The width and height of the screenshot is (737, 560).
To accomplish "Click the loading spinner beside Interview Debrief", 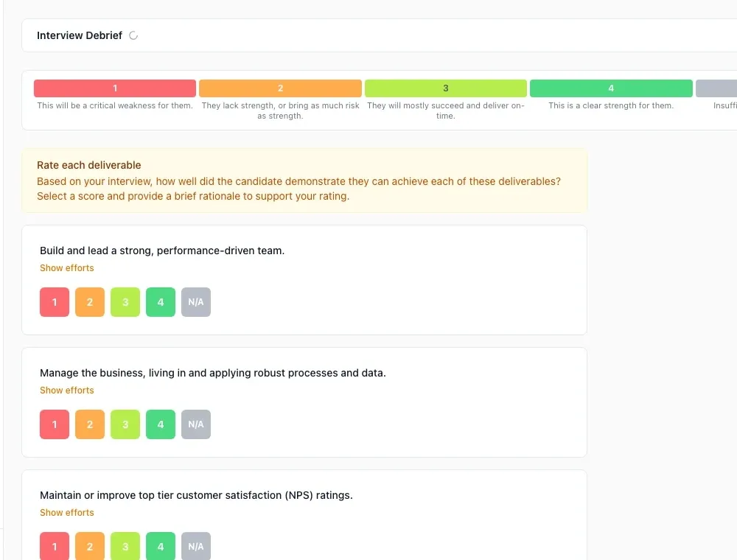I will tap(133, 35).
